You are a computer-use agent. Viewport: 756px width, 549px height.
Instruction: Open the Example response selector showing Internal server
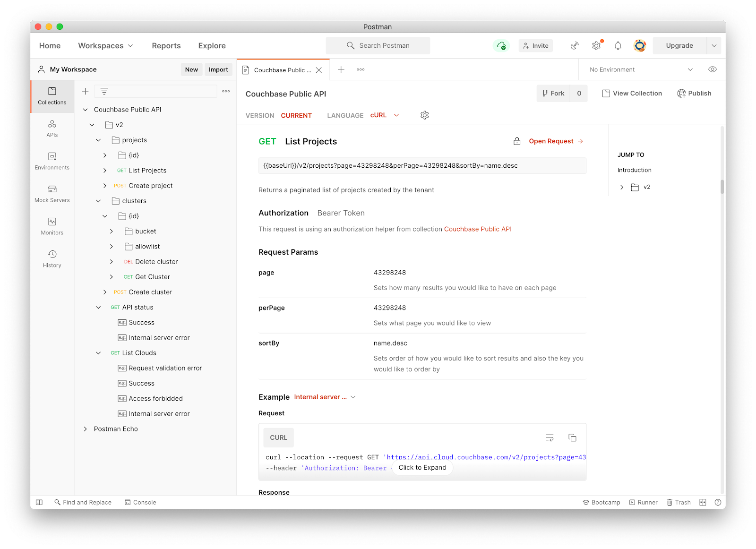pyautogui.click(x=324, y=397)
